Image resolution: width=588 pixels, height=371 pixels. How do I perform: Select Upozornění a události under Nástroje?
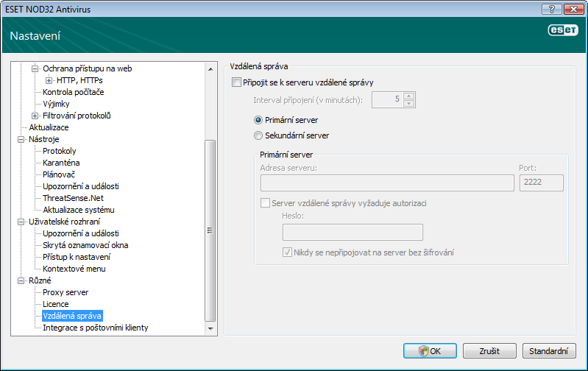point(81,186)
